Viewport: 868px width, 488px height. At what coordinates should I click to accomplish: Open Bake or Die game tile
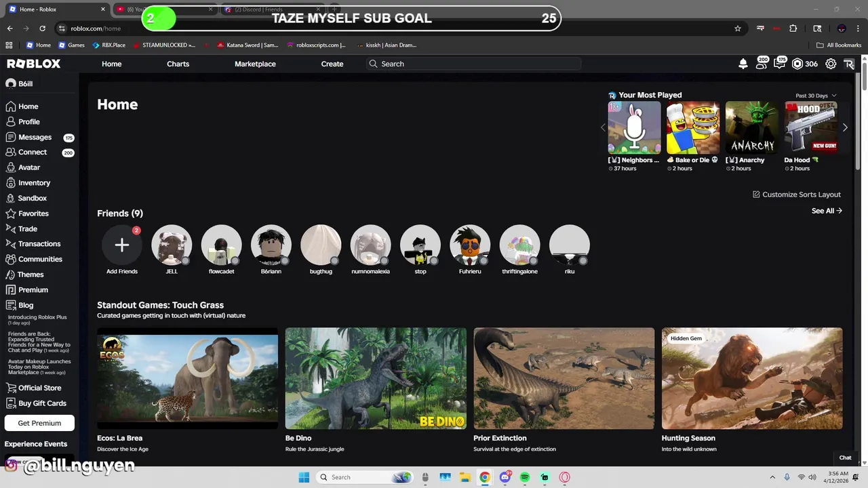coord(693,128)
